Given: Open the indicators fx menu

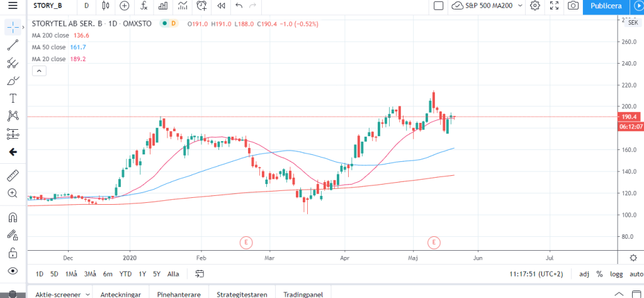Looking at the screenshot, I should click(x=144, y=6).
